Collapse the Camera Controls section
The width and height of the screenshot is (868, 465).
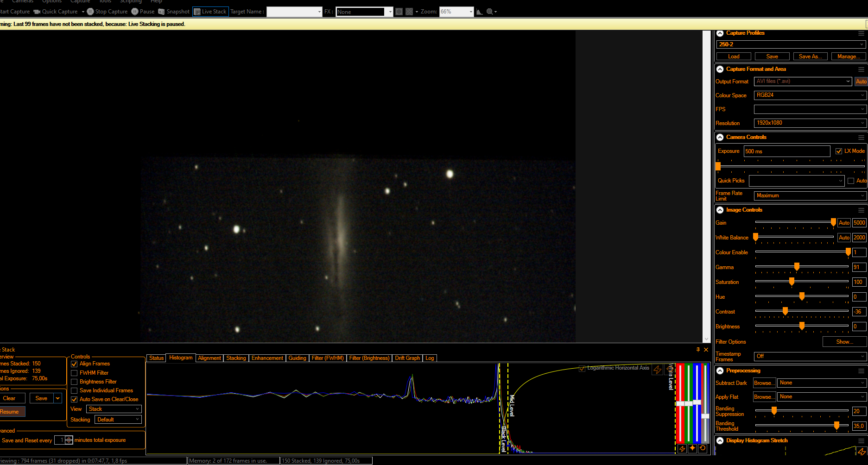coord(720,138)
